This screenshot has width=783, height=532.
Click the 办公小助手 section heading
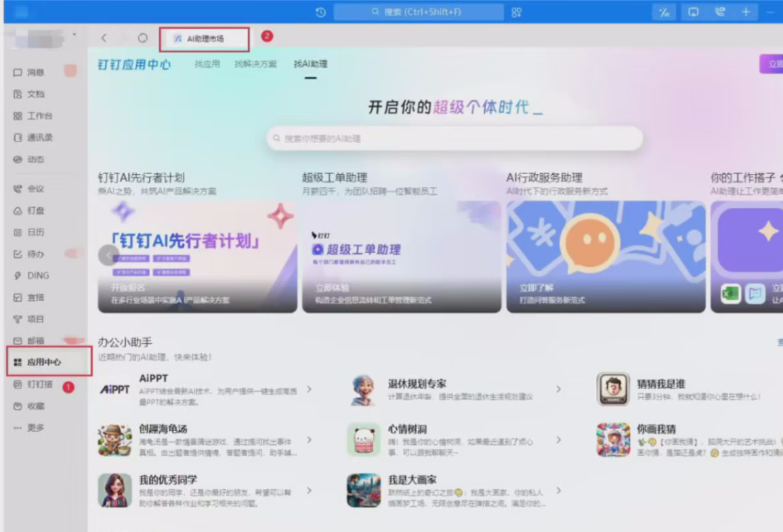pyautogui.click(x=125, y=342)
